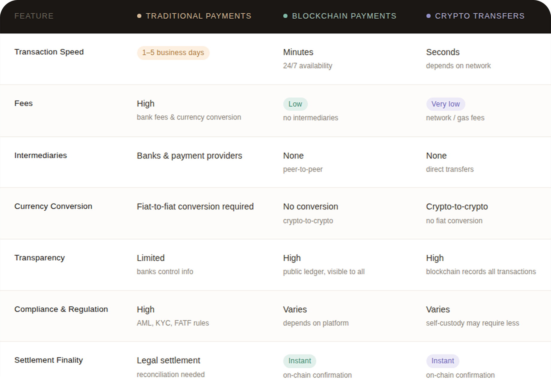Viewport: 551px width, 392px height.
Task: Expand the Compliance & Regulation row
Action: (x=61, y=309)
